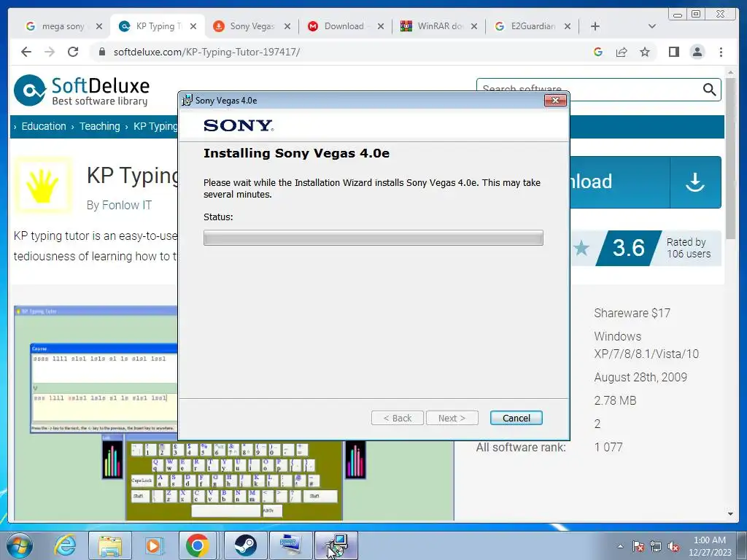Click the search magnifier icon
The width and height of the screenshot is (747, 560).
pyautogui.click(x=709, y=89)
